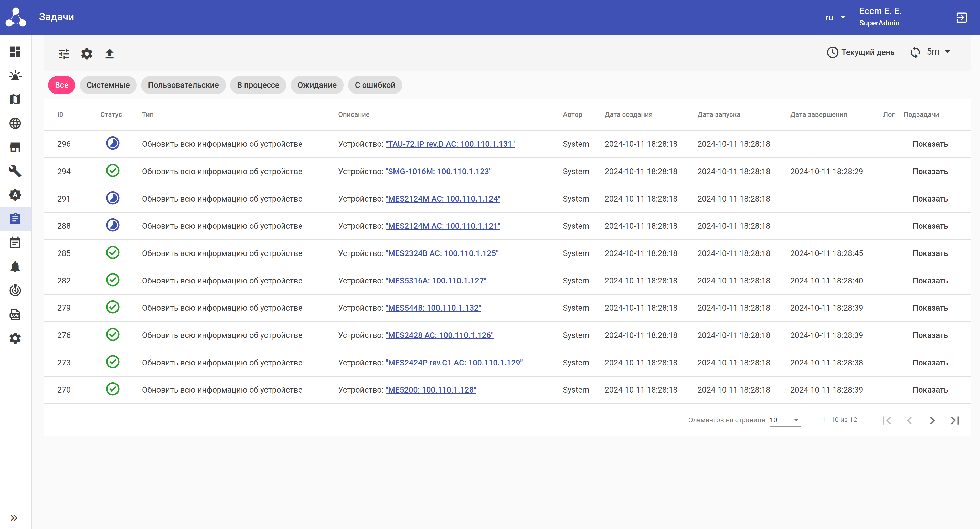The image size is (980, 529).
Task: Select the В процессе filter chip
Action: (x=258, y=85)
